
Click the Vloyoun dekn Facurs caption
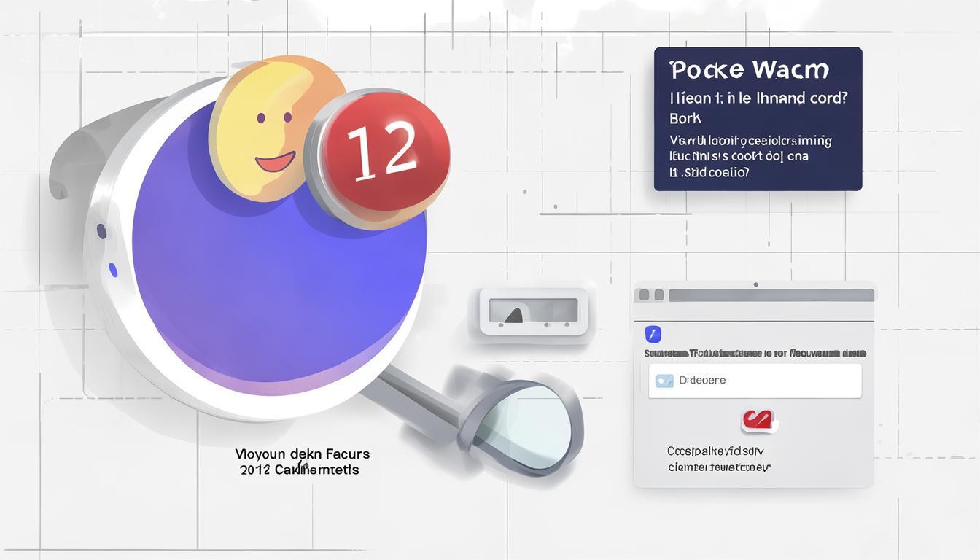tap(302, 454)
